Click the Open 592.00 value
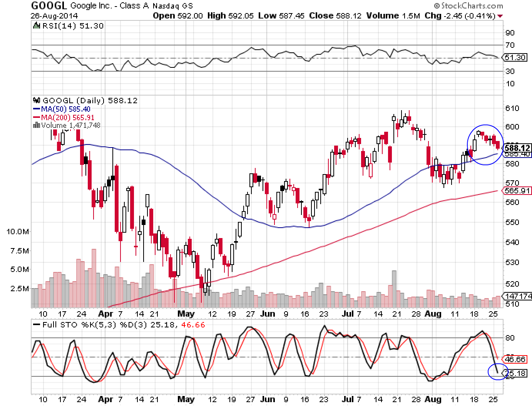This screenshot has height=406, width=532. coord(178,16)
